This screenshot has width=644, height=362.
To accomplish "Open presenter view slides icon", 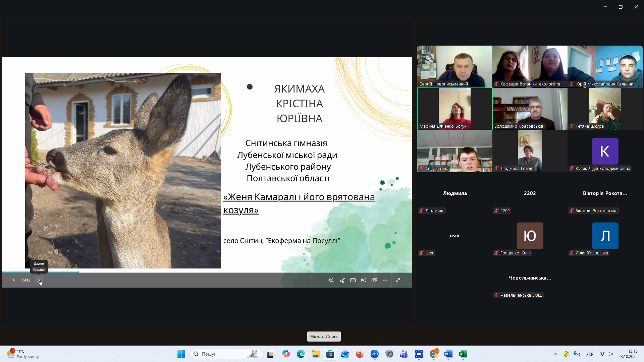I will click(x=374, y=280).
